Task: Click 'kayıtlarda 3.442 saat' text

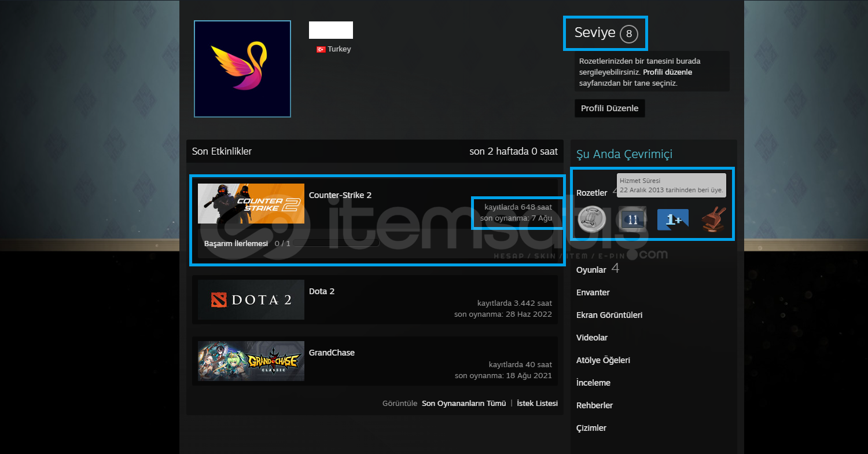Action: [514, 303]
